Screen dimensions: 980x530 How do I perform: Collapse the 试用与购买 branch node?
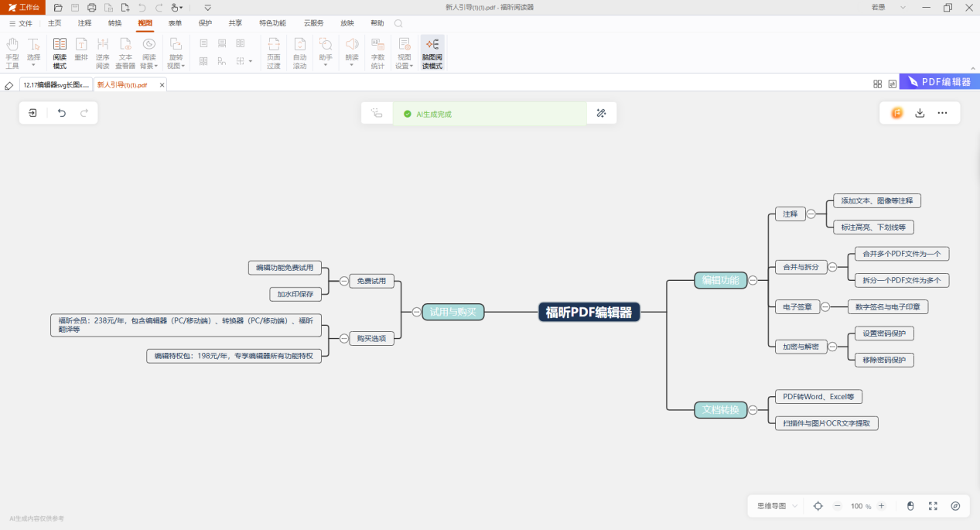point(416,313)
